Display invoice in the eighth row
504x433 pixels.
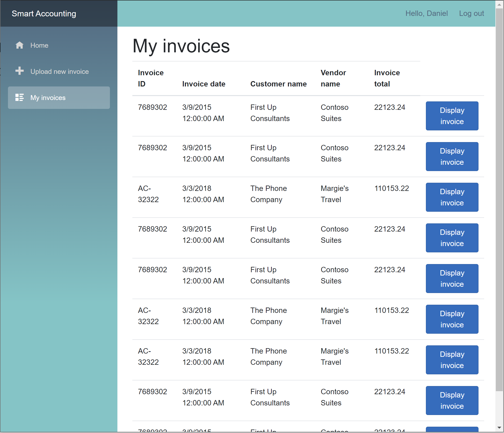click(452, 400)
